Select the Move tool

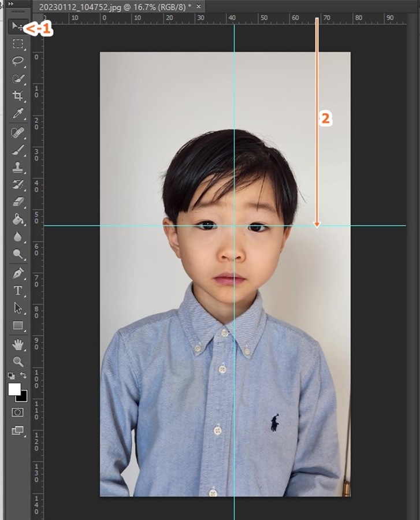click(17, 27)
